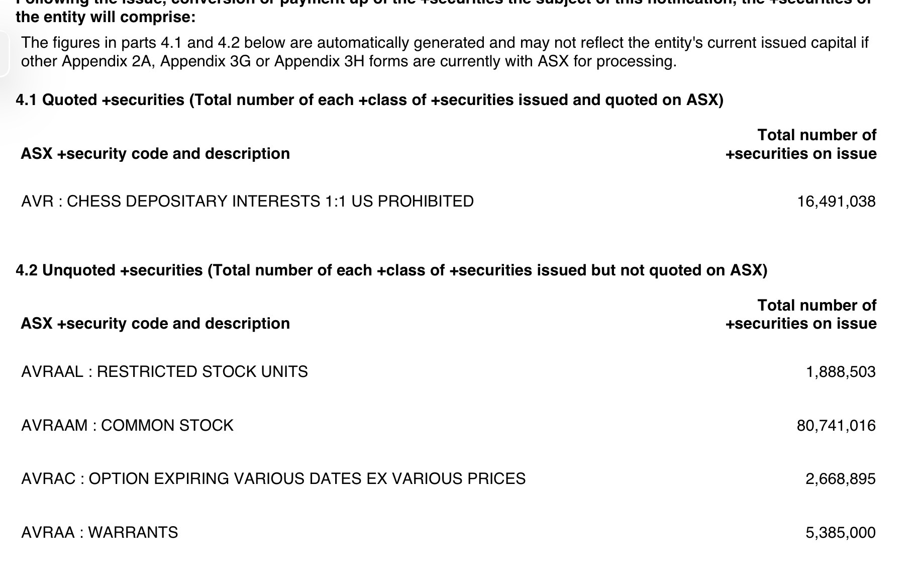Click the common stock total 80,741,016
The height and width of the screenshot is (588, 922).
tap(836, 426)
